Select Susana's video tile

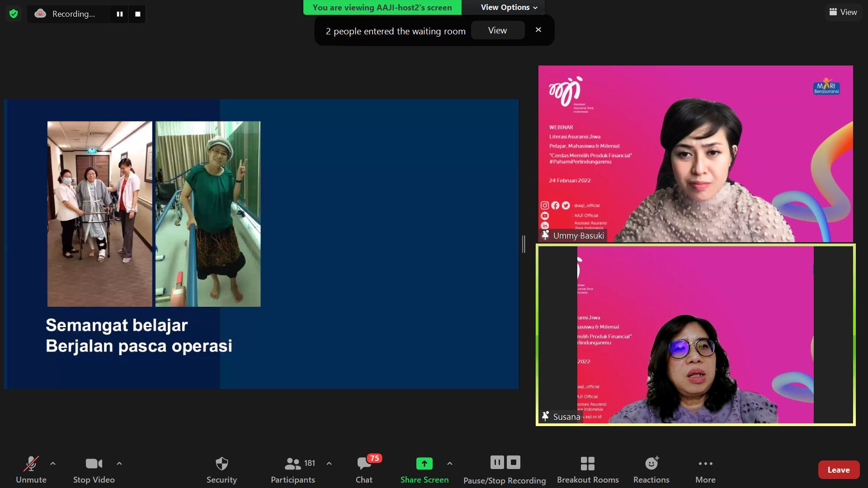coord(695,335)
